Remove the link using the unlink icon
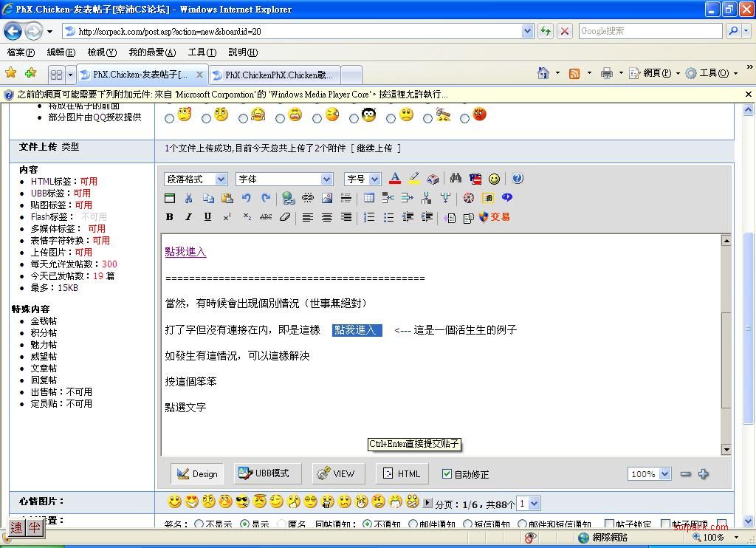This screenshot has width=756, height=548. (308, 198)
